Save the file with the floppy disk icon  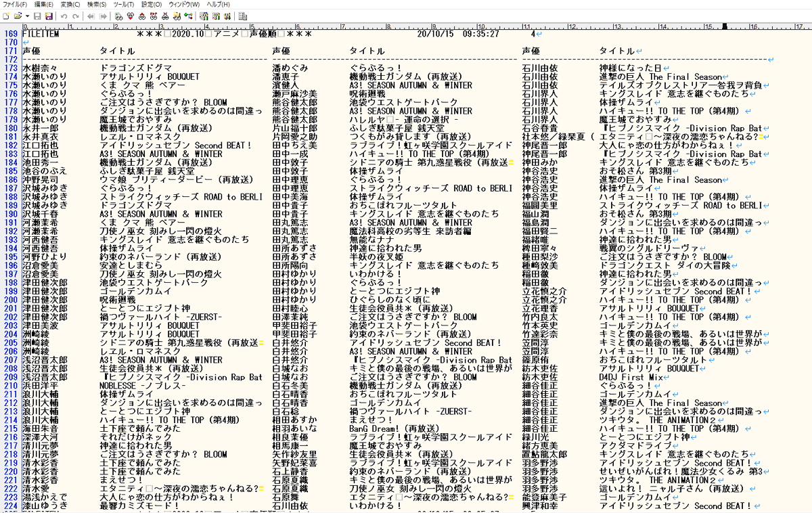click(37, 16)
